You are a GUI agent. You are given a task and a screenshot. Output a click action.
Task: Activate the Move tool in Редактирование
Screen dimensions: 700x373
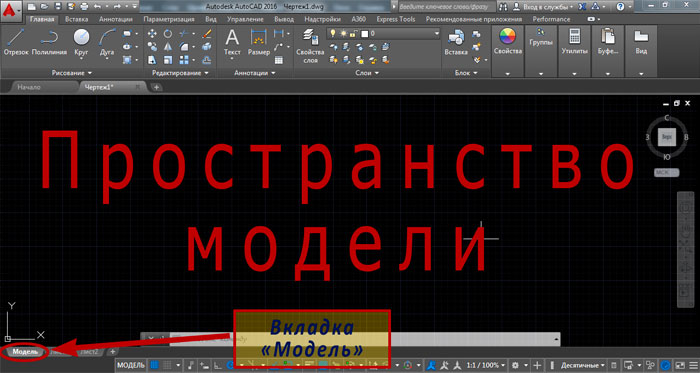[x=152, y=33]
